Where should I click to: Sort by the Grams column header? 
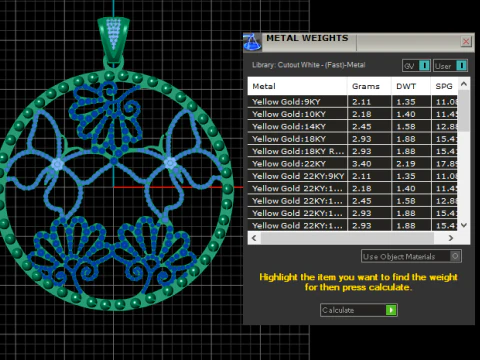point(369,86)
